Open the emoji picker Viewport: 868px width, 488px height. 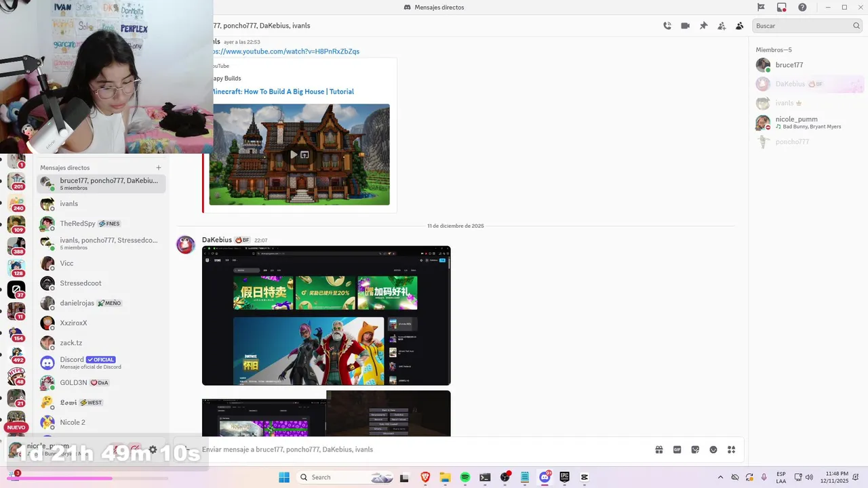pyautogui.click(x=713, y=449)
